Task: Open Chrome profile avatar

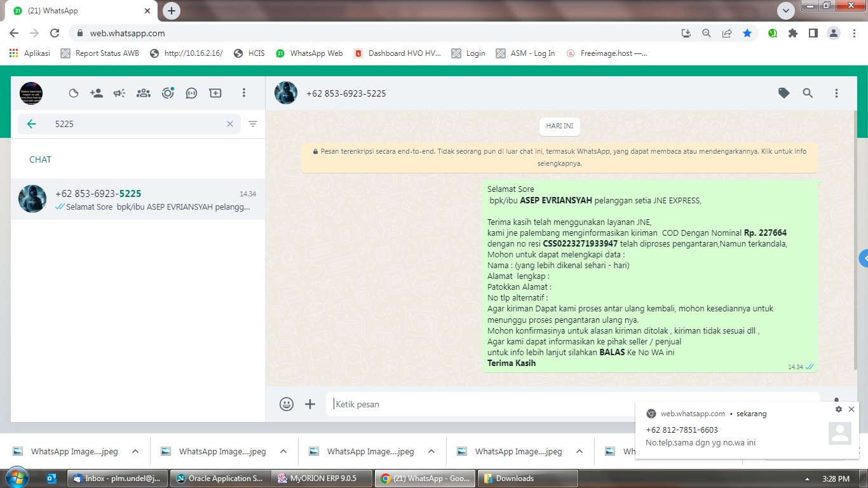Action: click(834, 33)
